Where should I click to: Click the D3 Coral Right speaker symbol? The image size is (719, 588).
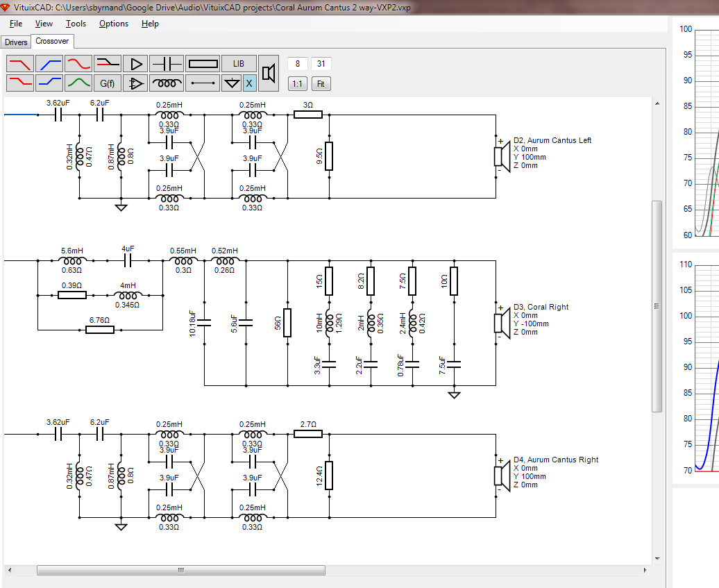(x=502, y=323)
